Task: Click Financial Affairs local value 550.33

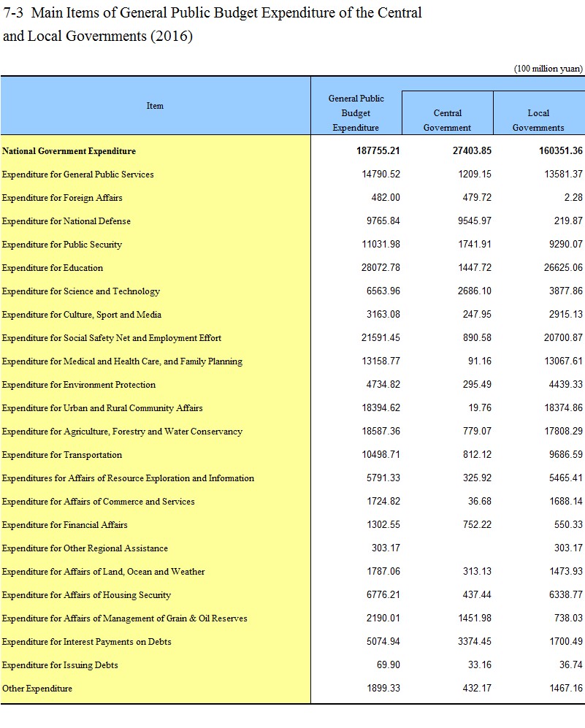Action: (x=568, y=525)
